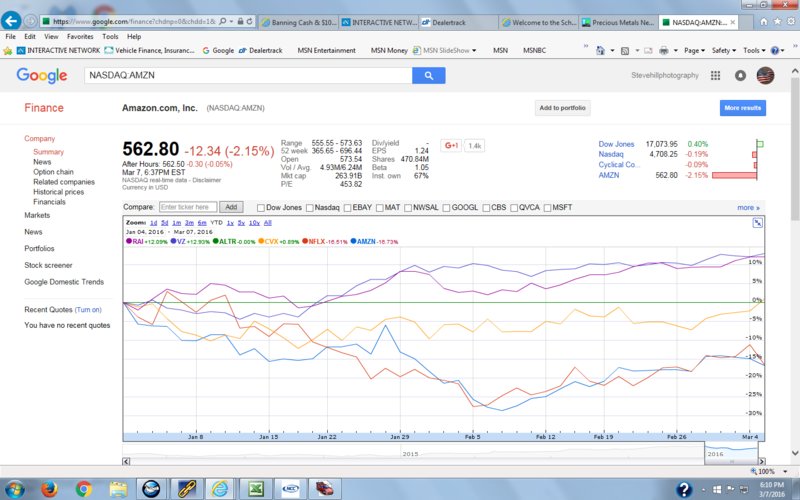Expand MSN SlideShow favorites dropdown
This screenshot has height=500, width=800.
coord(474,51)
